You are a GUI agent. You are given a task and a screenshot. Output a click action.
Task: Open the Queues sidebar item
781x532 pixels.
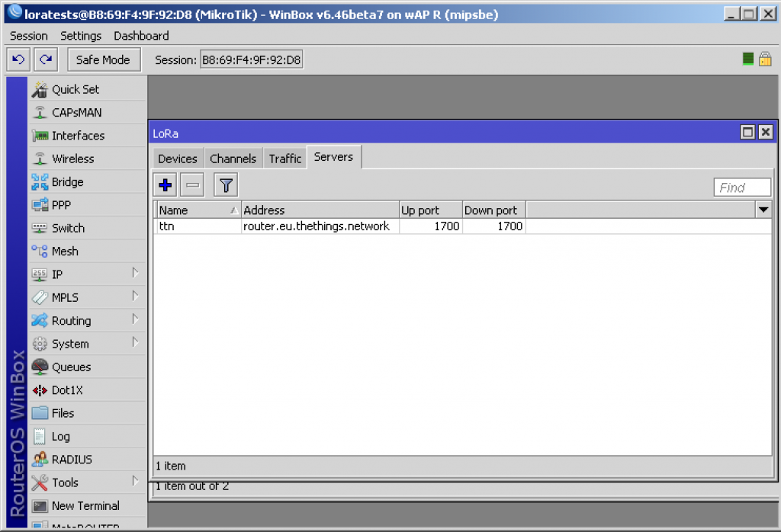pyautogui.click(x=71, y=367)
